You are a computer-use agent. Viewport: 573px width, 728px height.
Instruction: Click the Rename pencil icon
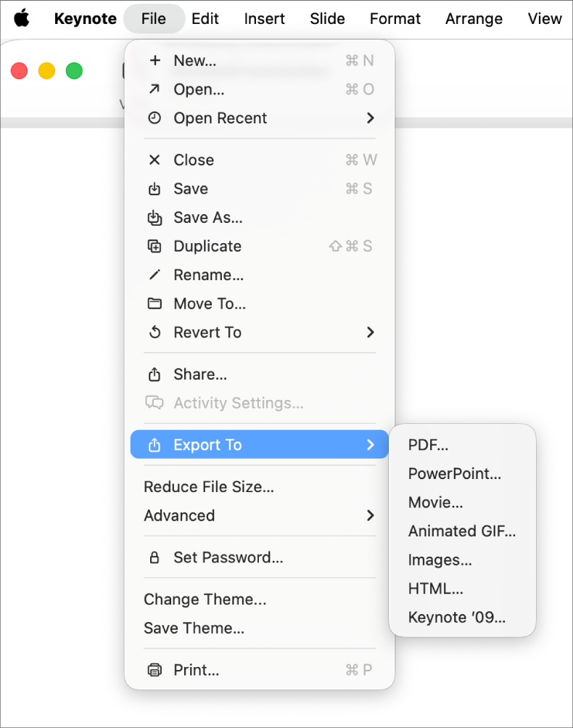tap(154, 275)
